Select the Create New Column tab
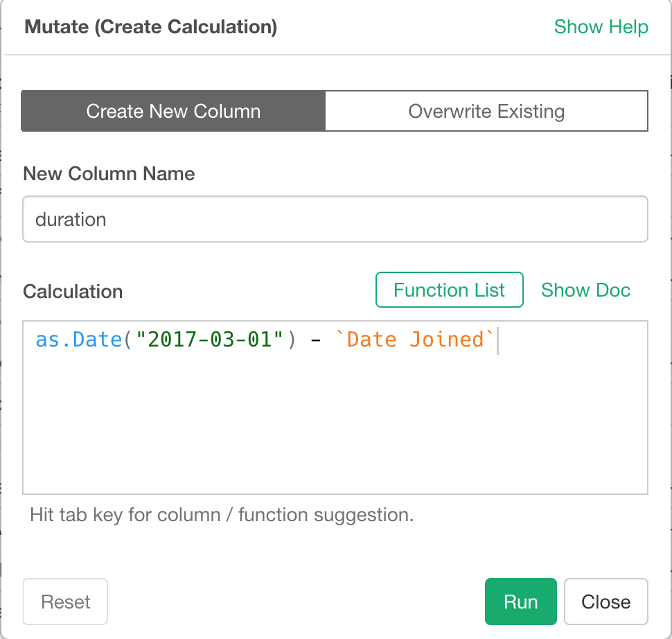 [173, 111]
